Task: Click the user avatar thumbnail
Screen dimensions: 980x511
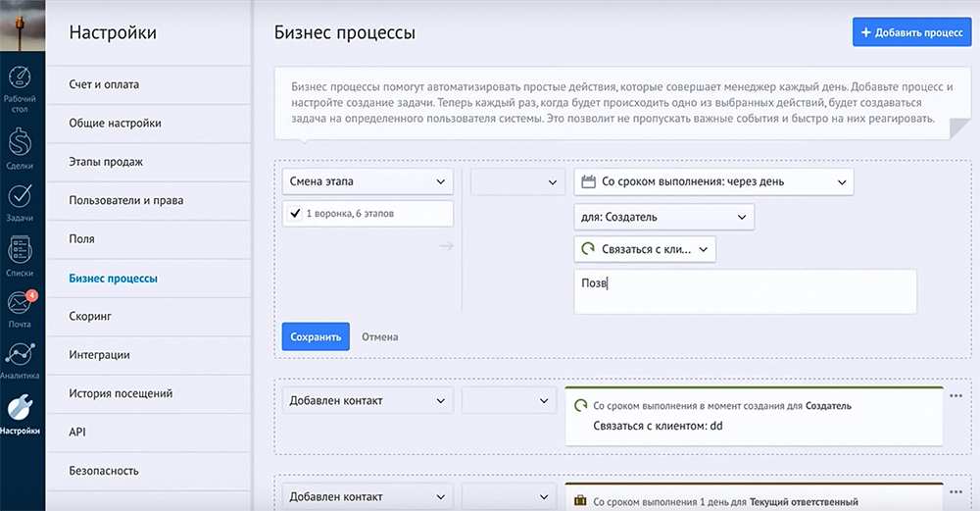Action: [x=23, y=26]
